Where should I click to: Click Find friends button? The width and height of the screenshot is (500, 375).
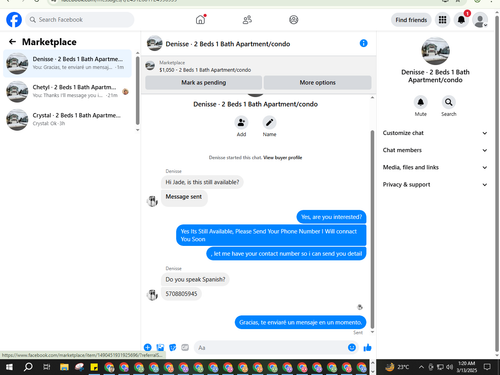(411, 20)
